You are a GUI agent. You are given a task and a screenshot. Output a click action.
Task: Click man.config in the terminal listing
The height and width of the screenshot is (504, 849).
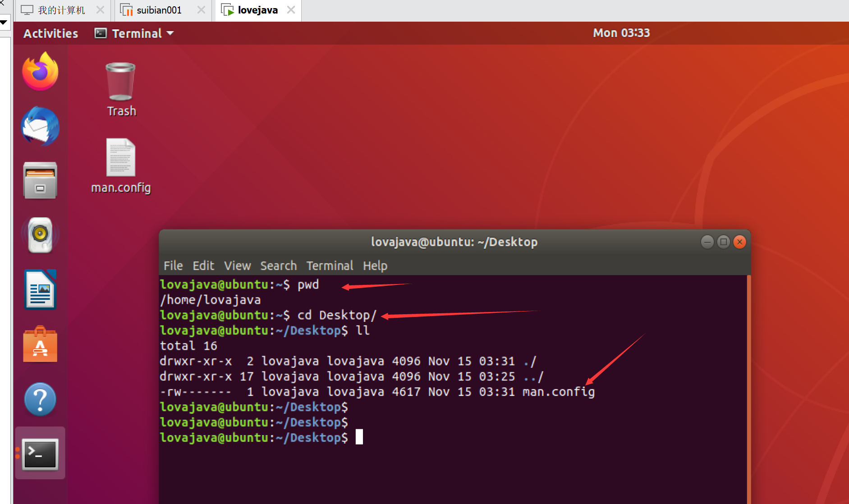pyautogui.click(x=559, y=392)
